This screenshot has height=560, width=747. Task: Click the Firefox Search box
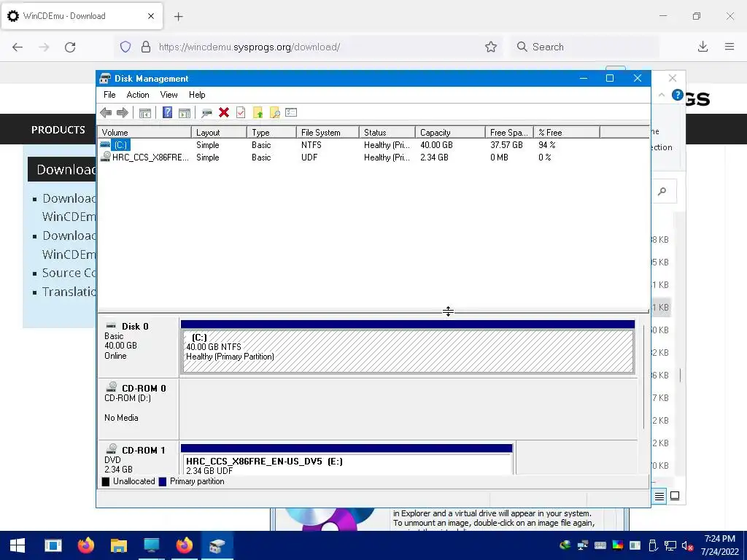585,47
